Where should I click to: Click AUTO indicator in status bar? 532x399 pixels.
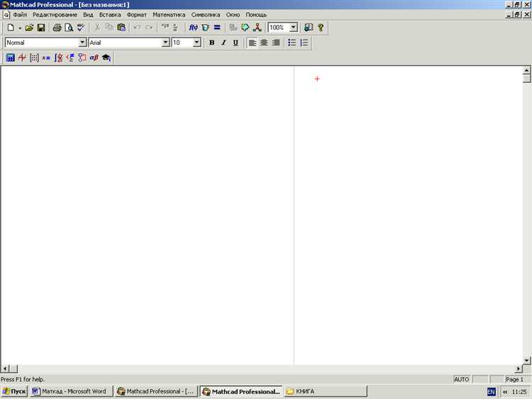pyautogui.click(x=462, y=379)
